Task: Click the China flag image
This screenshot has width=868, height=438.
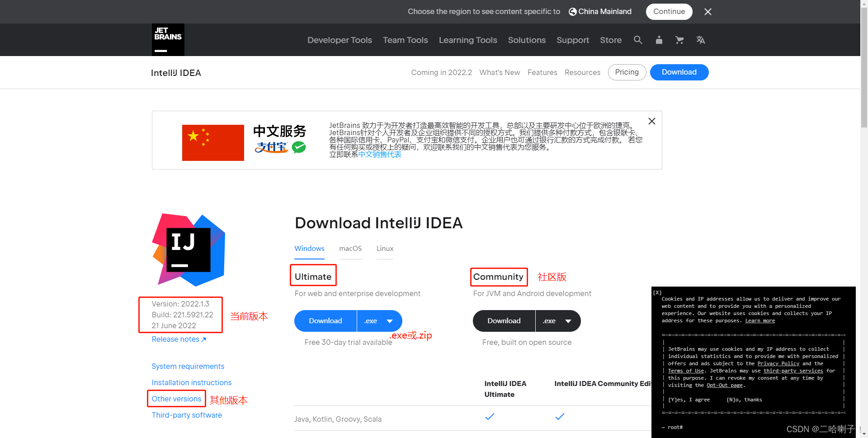Action: pos(213,143)
